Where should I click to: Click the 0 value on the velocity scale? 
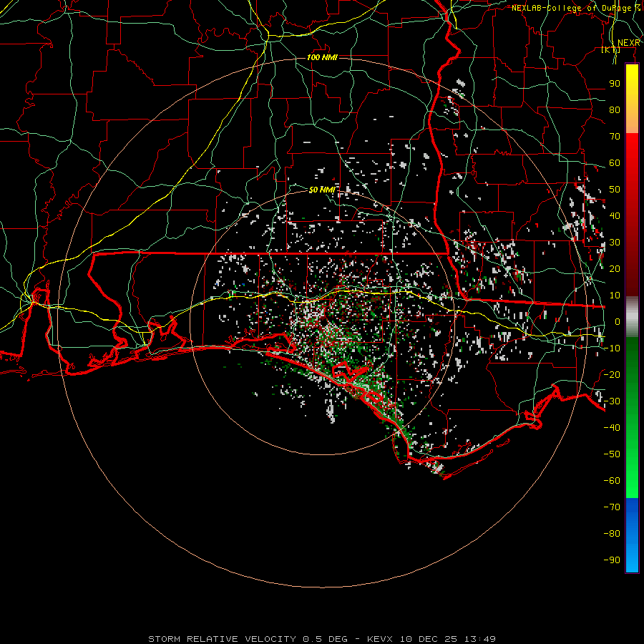click(x=618, y=322)
